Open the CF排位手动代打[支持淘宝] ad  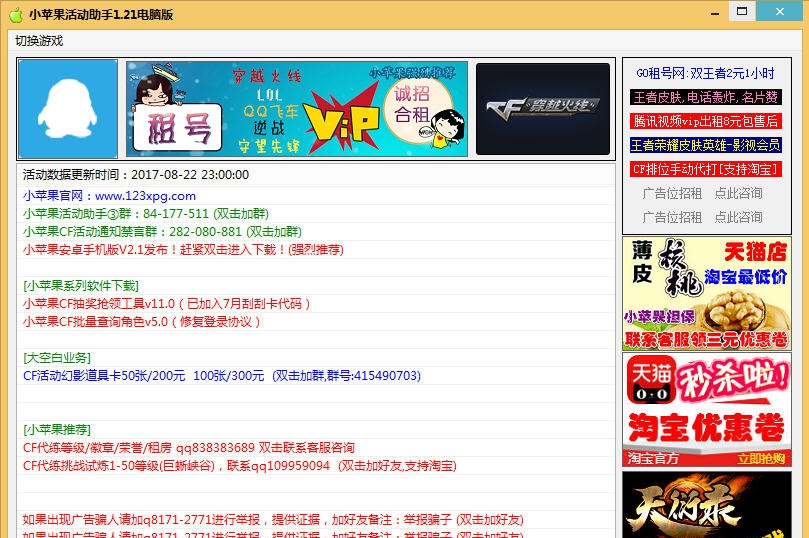(705, 169)
